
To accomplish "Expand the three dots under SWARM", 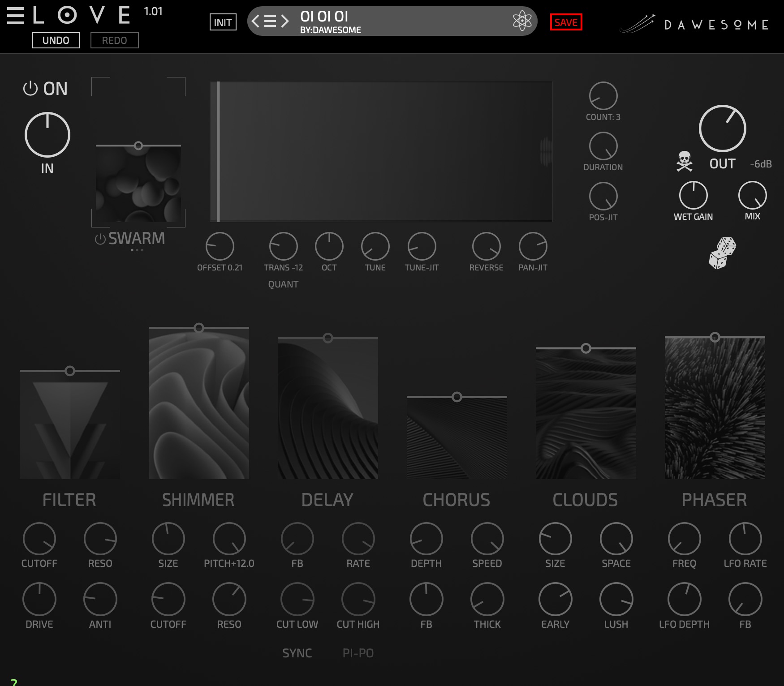I will click(137, 250).
